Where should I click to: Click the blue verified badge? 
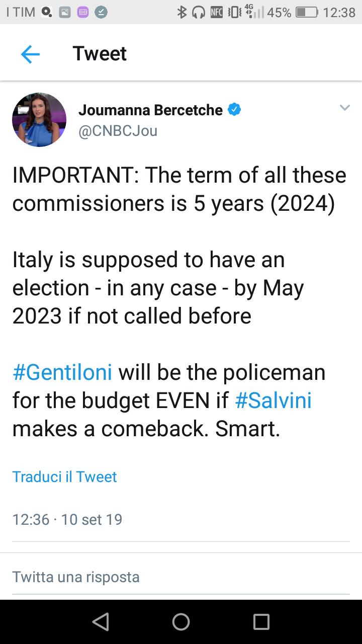pos(234,109)
